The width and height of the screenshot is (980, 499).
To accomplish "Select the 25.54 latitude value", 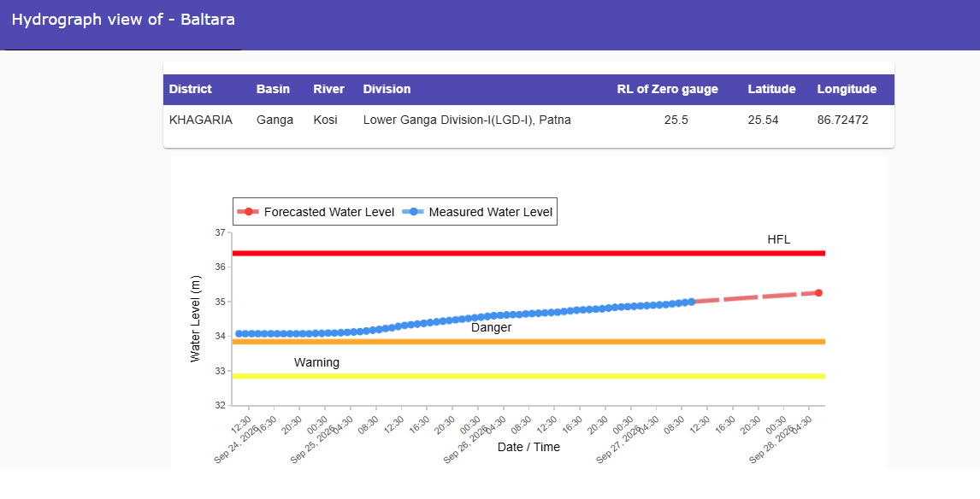I will pyautogui.click(x=763, y=120).
